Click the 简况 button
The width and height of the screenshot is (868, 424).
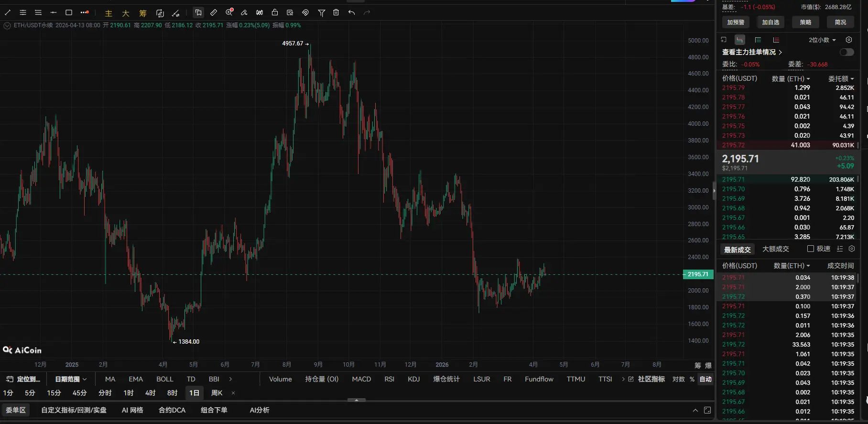840,22
